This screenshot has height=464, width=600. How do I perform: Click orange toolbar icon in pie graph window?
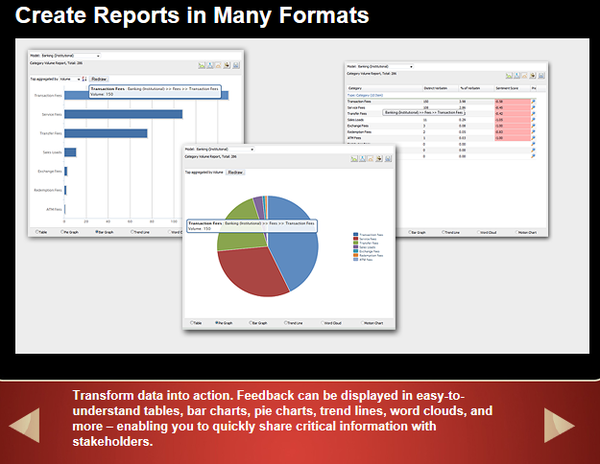(x=370, y=159)
